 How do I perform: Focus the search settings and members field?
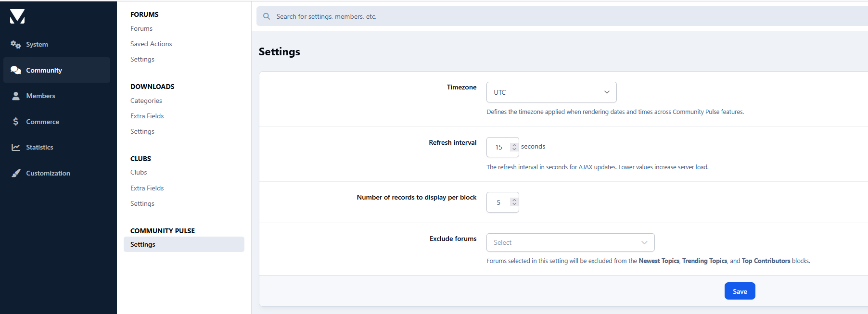point(529,16)
